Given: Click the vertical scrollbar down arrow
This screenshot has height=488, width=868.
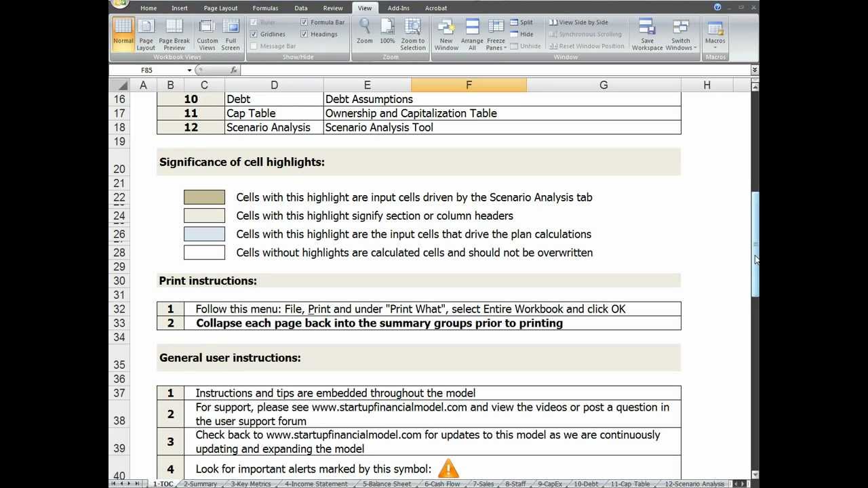Looking at the screenshot, I should click(755, 474).
